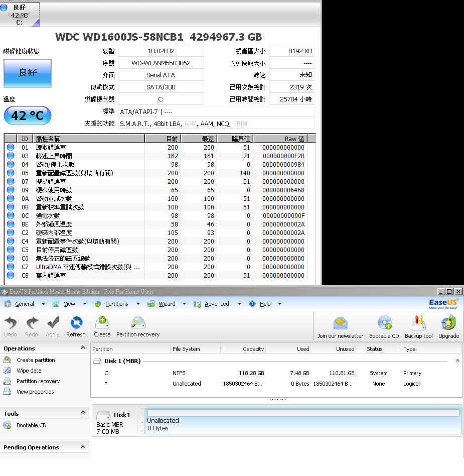The width and height of the screenshot is (464, 476).
Task: Click the Bootable CD toolbar icon
Action: 385,323
